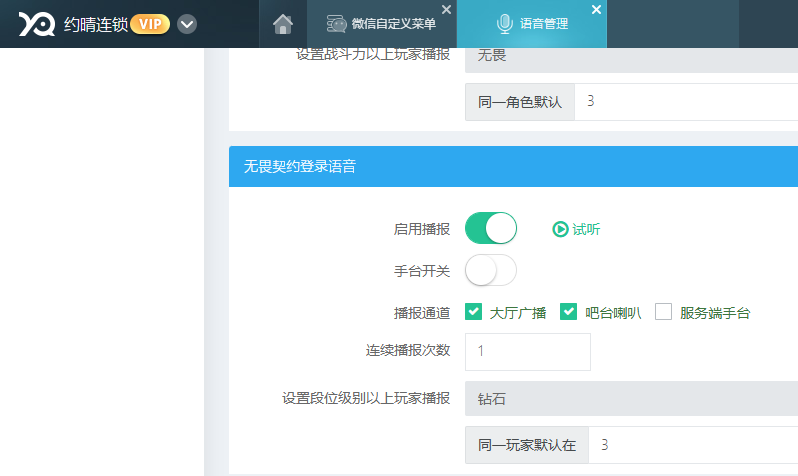This screenshot has width=798, height=476.
Task: Enable the 手台开关 switch
Action: 491,270
